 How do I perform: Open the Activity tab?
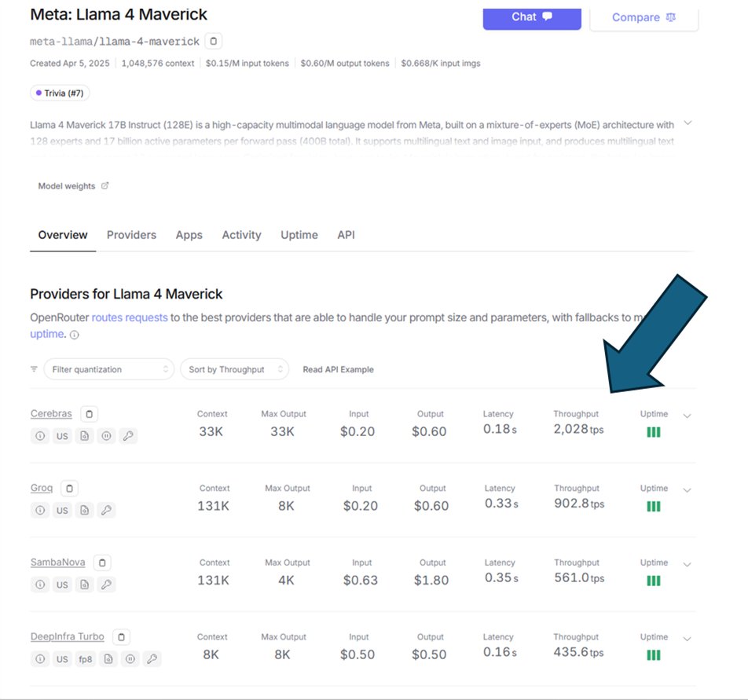click(241, 235)
